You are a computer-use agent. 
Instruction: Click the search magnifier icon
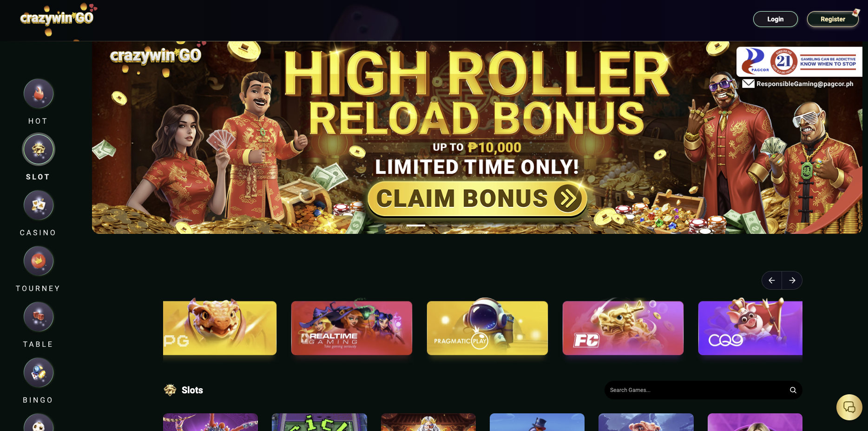[x=793, y=390]
